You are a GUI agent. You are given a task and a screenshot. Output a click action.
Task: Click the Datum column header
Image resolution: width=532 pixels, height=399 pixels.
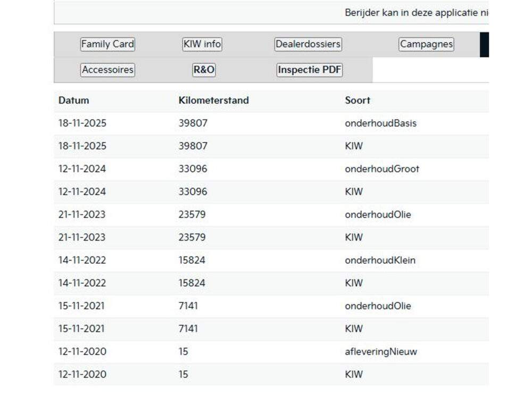pyautogui.click(x=73, y=101)
